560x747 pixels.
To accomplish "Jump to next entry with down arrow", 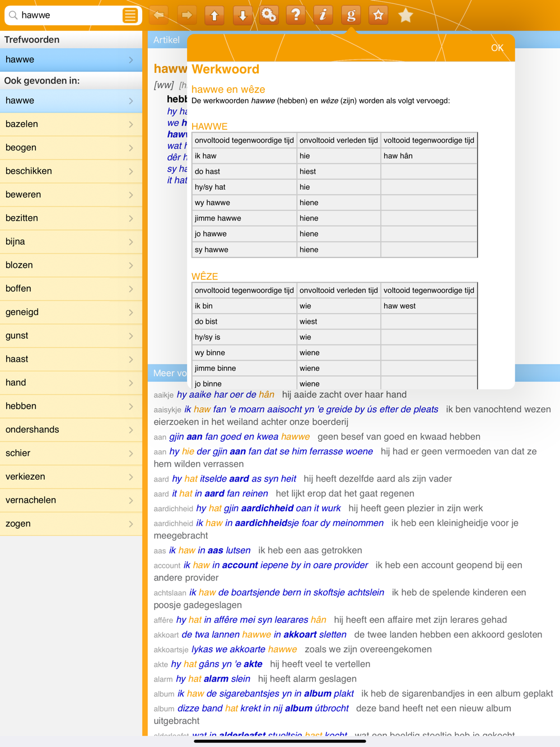I will [x=242, y=15].
